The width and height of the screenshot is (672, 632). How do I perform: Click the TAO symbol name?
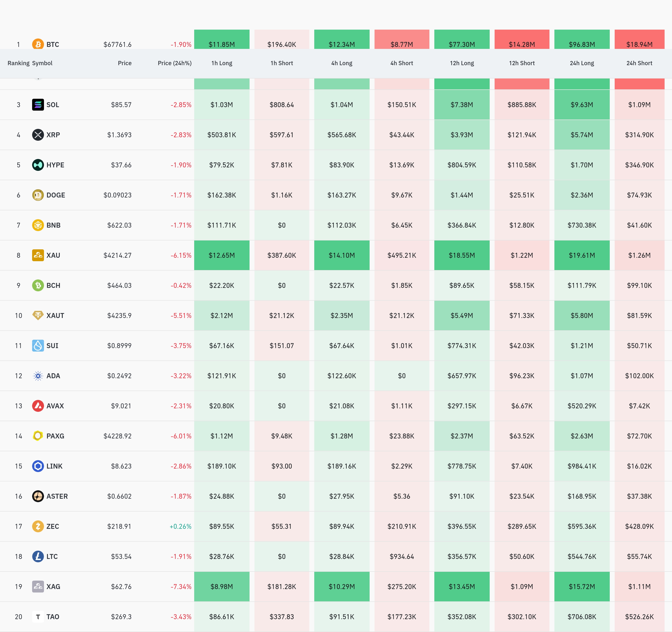tap(53, 617)
